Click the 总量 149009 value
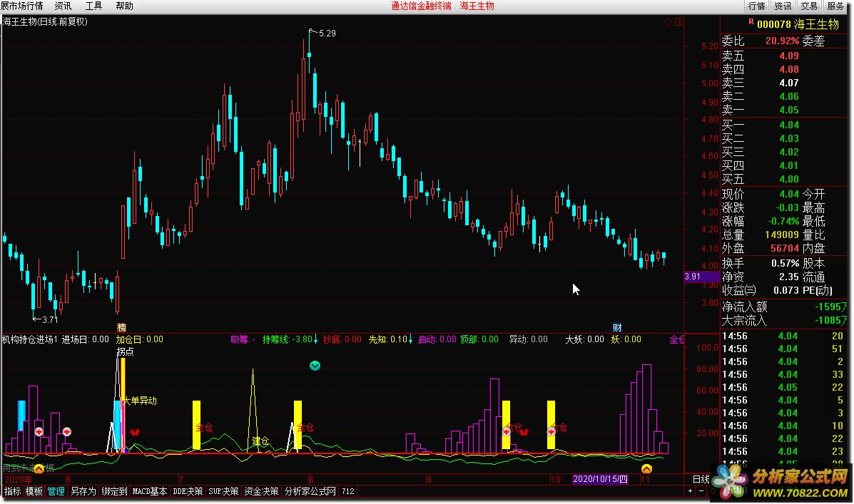The image size is (854, 504). click(x=781, y=235)
